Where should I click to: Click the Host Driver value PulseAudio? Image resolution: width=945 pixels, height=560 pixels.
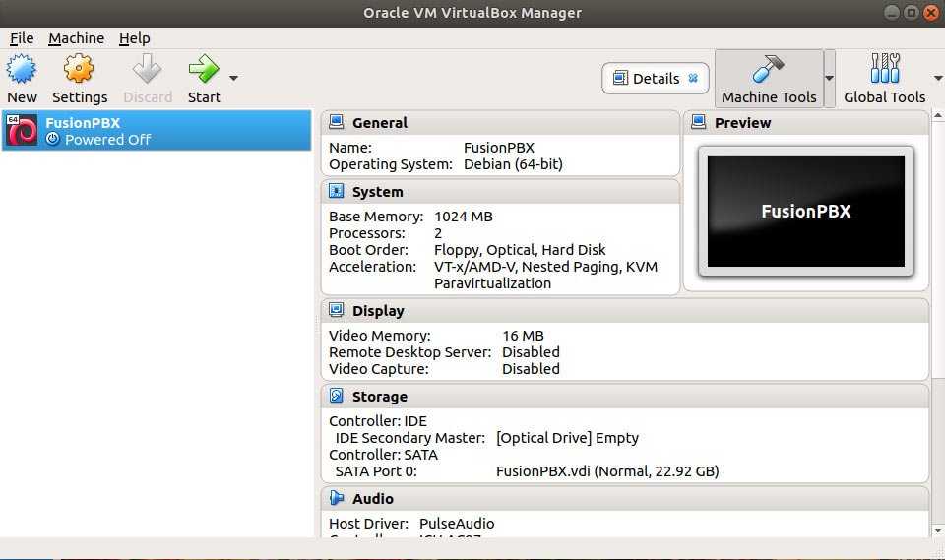point(457,524)
